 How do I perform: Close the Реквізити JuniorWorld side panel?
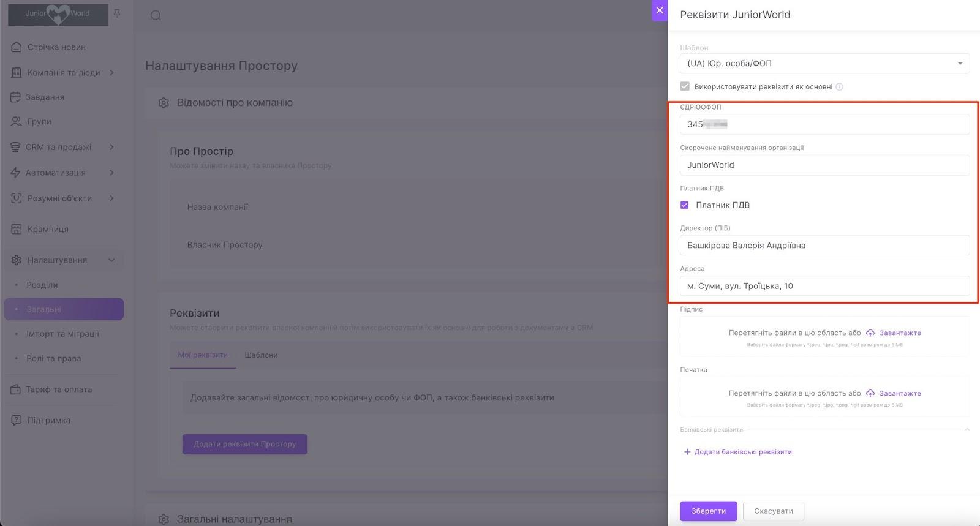[x=660, y=10]
